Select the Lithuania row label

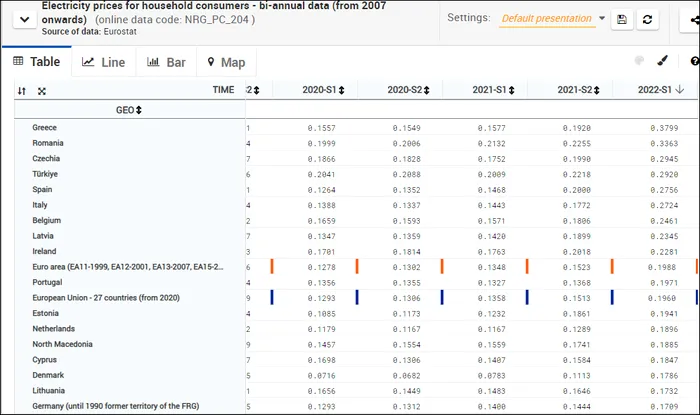coord(48,390)
